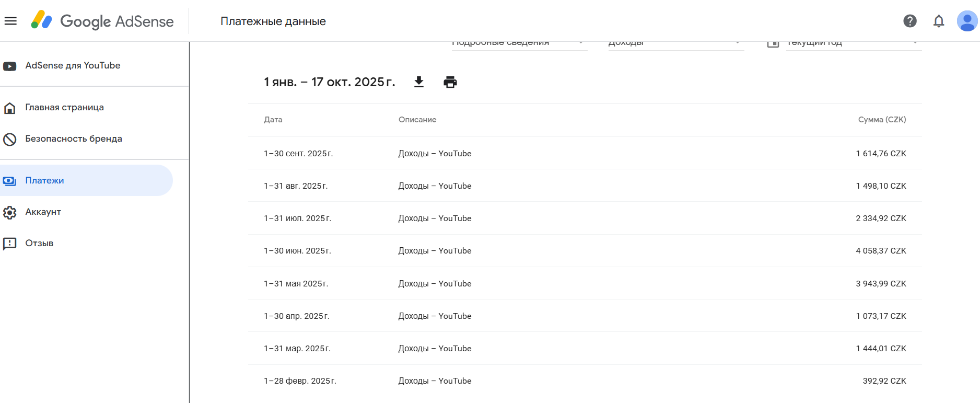
Task: Show notifications via the bell icon
Action: [x=939, y=21]
